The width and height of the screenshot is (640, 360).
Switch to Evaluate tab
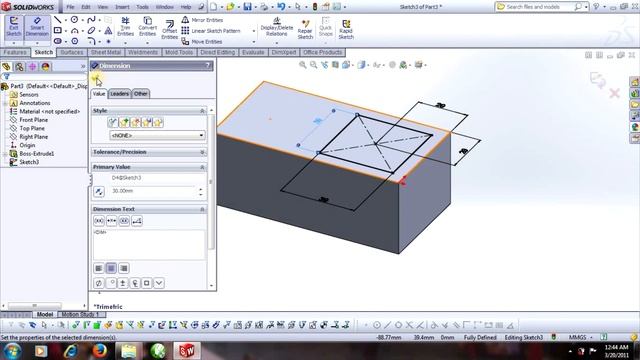253,52
